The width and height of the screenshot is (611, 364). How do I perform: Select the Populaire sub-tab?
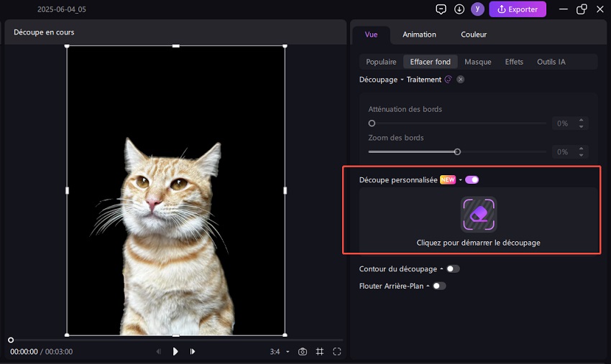[x=381, y=62]
